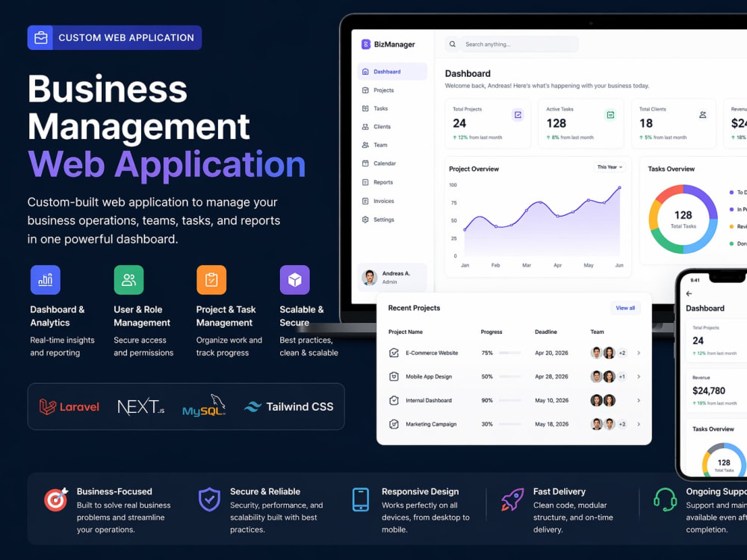This screenshot has height=560, width=747.
Task: Click the Mobile App Design project icon
Action: click(394, 376)
